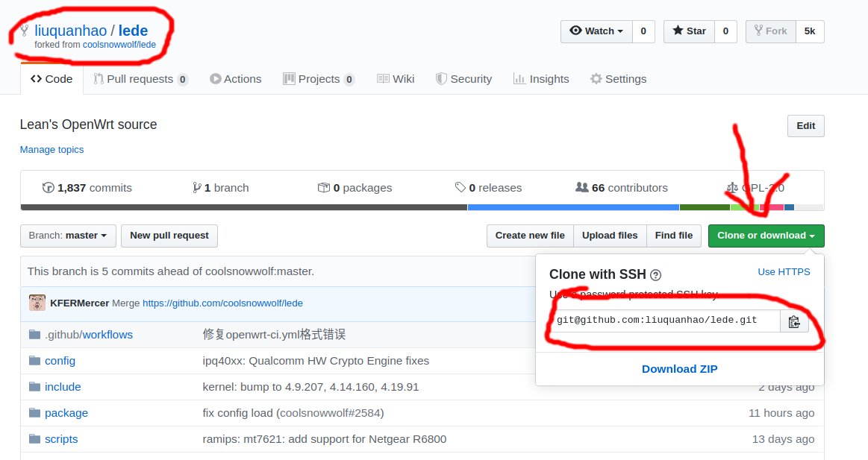Switch to the Code tab
Image resolution: width=868 pixels, height=460 pixels.
52,79
